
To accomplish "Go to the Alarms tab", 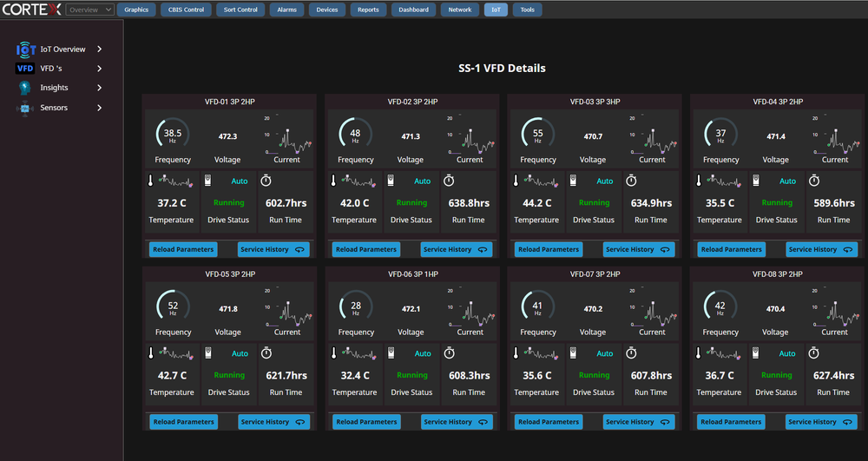I will 286,10.
